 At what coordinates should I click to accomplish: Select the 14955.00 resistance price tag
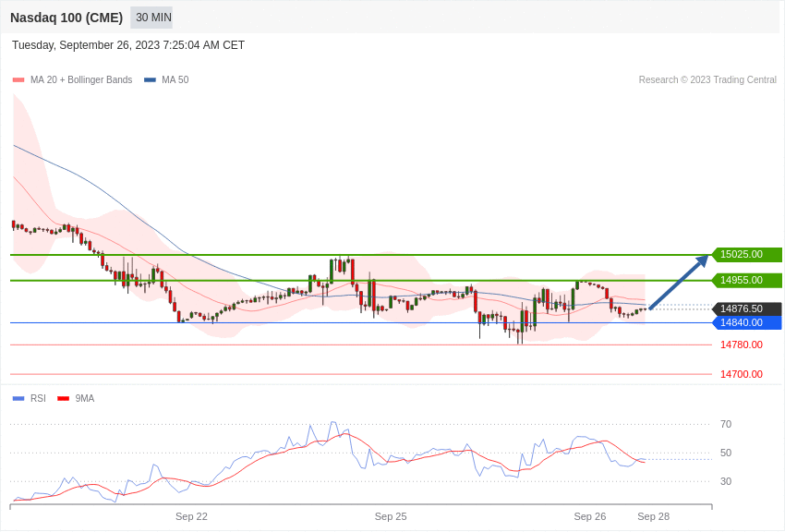pyautogui.click(x=747, y=280)
